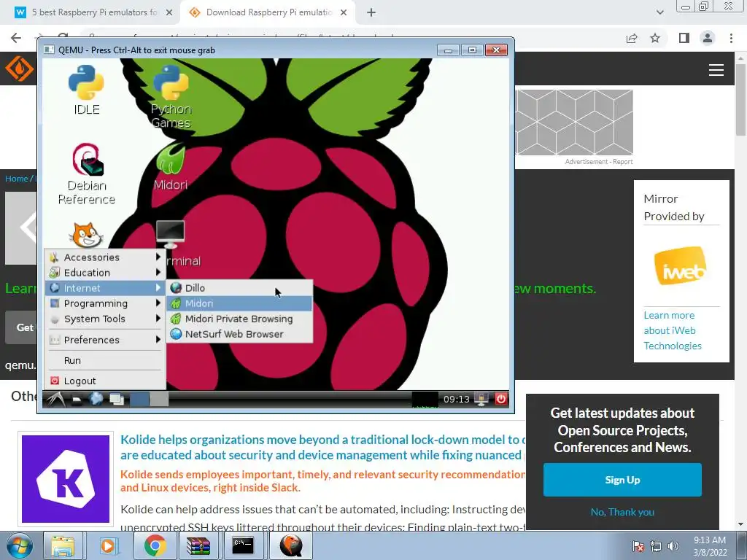Viewport: 747px width, 560px height.
Task: Select Midori in the Internet submenu
Action: coord(239,303)
